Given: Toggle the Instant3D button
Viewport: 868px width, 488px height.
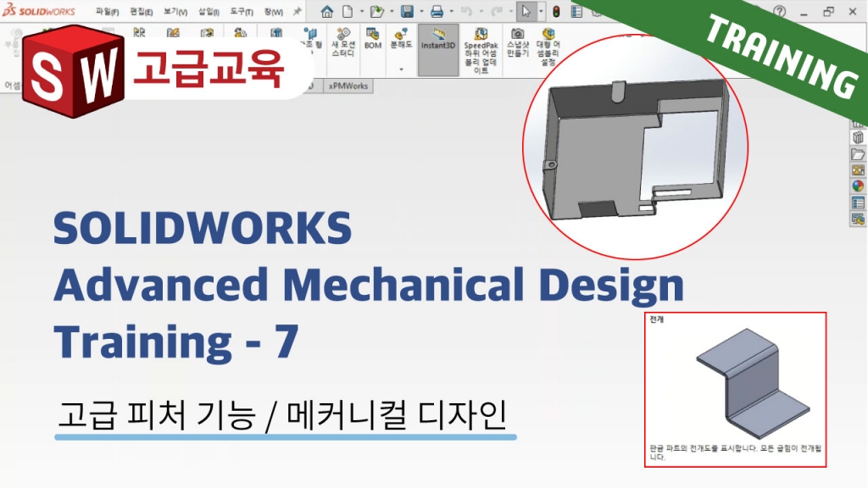Looking at the screenshot, I should (x=438, y=50).
